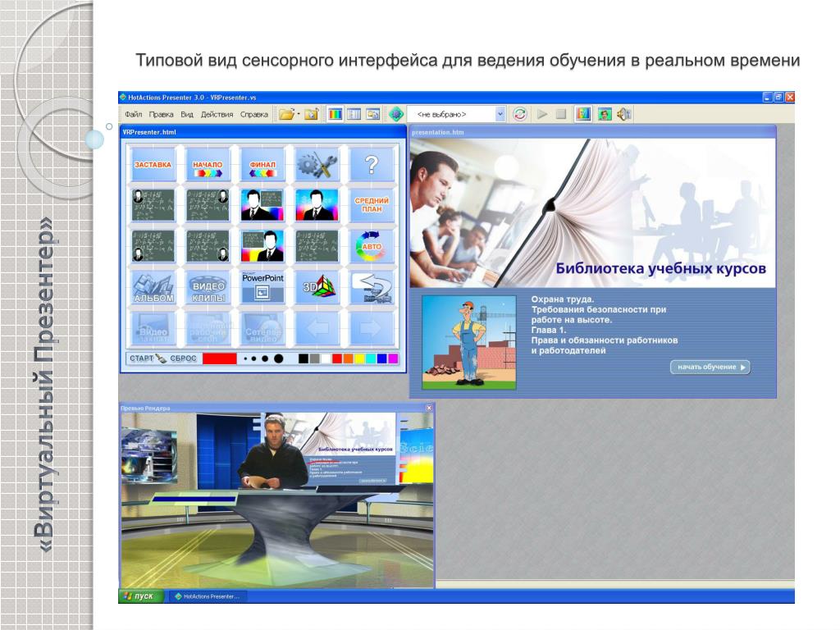Click the stop button in toolbar
The image size is (840, 630).
click(561, 114)
